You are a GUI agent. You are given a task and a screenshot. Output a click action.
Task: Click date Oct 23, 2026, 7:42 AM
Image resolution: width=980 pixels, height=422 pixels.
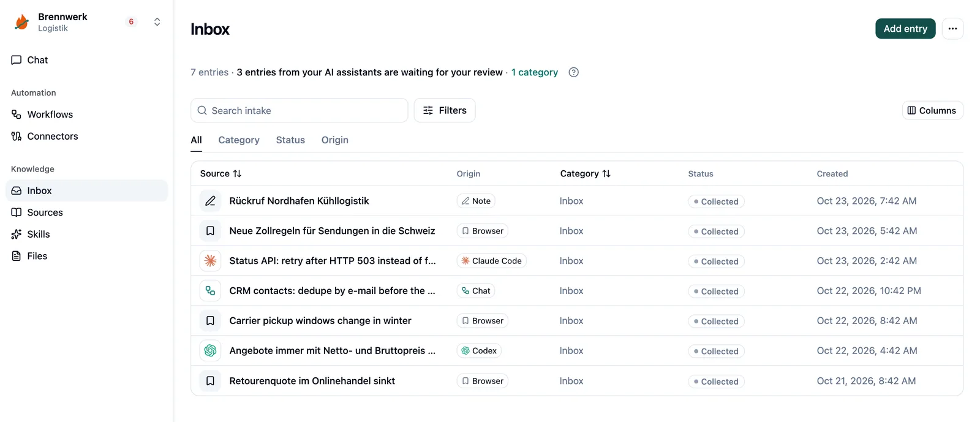point(867,201)
